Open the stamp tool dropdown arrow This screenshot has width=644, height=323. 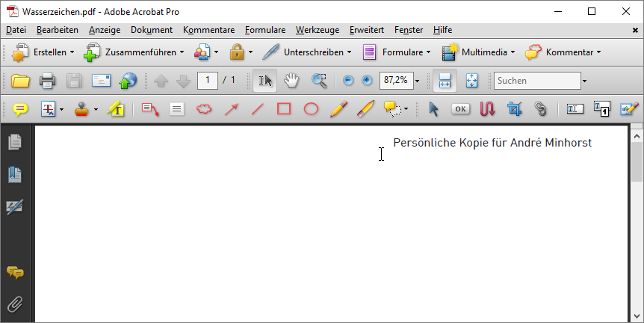coord(96,109)
